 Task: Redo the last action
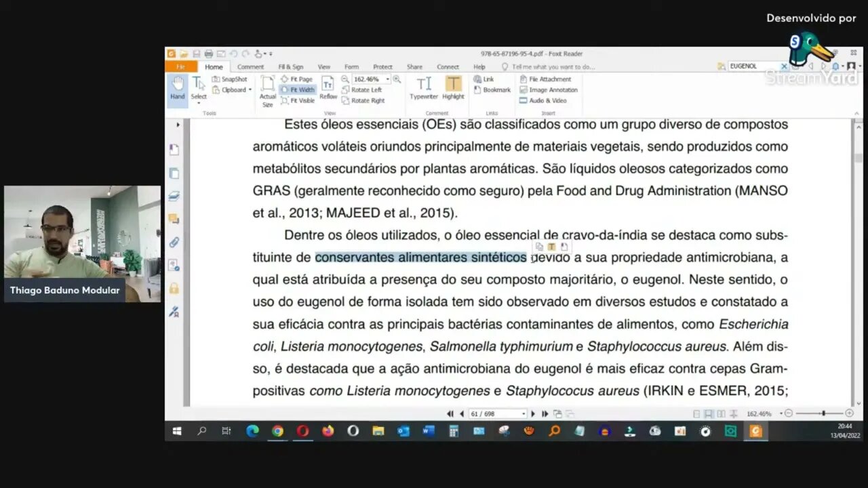[x=245, y=54]
